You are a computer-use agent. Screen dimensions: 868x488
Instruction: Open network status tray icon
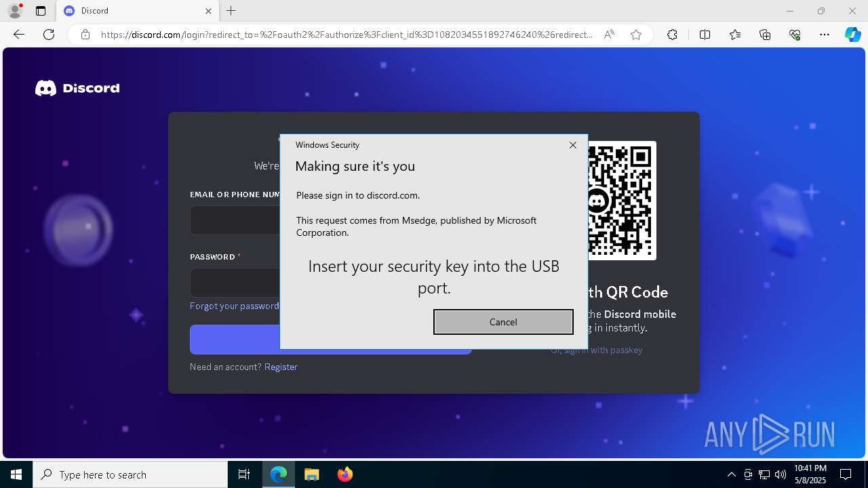(x=764, y=474)
